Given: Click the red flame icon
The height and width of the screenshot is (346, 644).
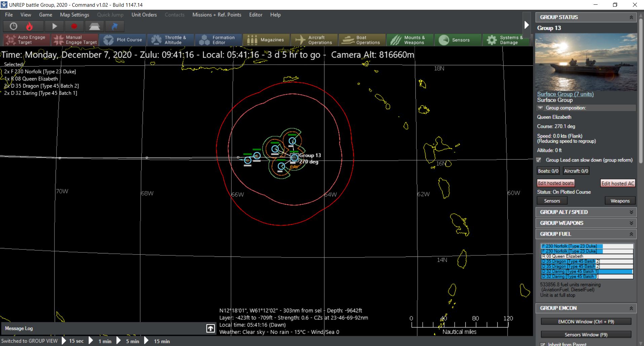Looking at the screenshot, I should (30, 26).
